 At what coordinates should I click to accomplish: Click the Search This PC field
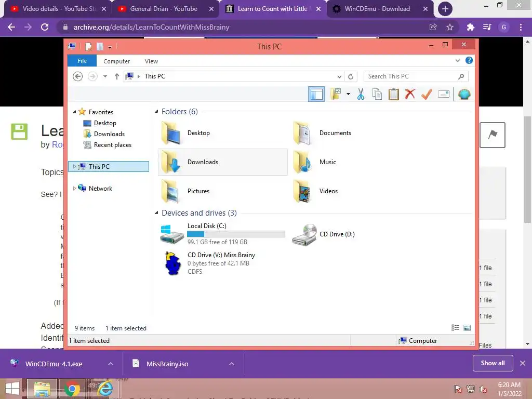point(416,76)
